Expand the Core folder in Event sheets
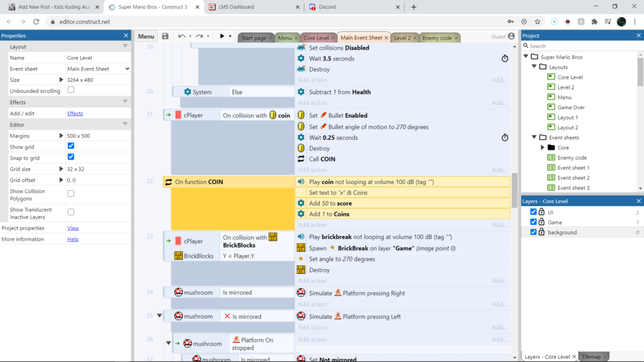Screen dimensions: 644x362 point(543,147)
